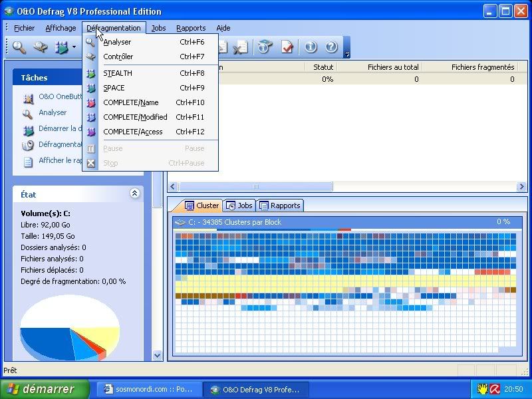This screenshot has width=532, height=399.
Task: Click the purple COMPLETE/Access icon in the menu
Action: point(90,132)
